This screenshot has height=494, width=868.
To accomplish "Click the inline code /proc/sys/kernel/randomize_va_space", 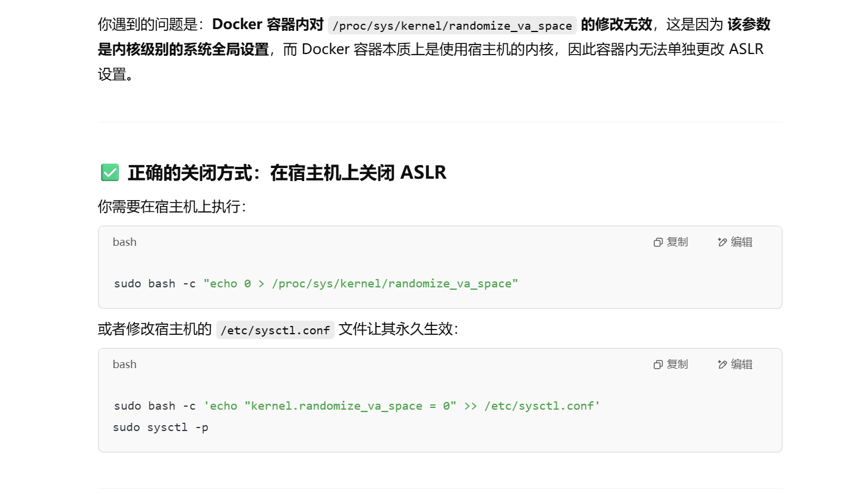I will (452, 26).
